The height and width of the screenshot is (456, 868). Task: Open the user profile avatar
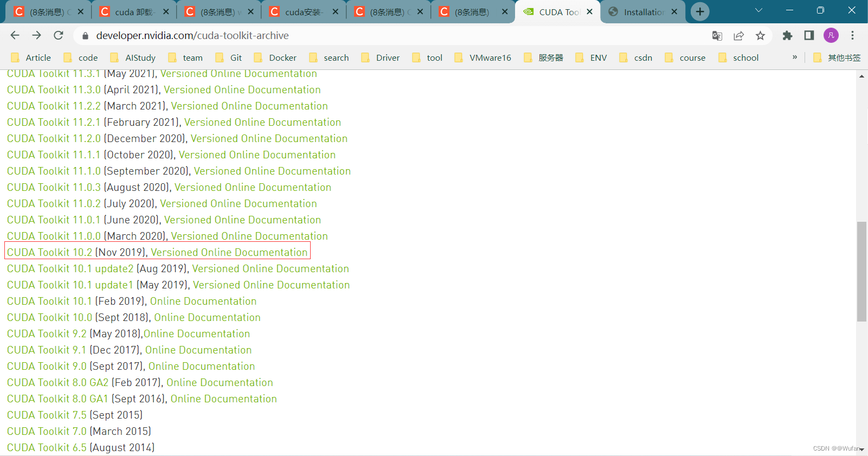pyautogui.click(x=831, y=36)
